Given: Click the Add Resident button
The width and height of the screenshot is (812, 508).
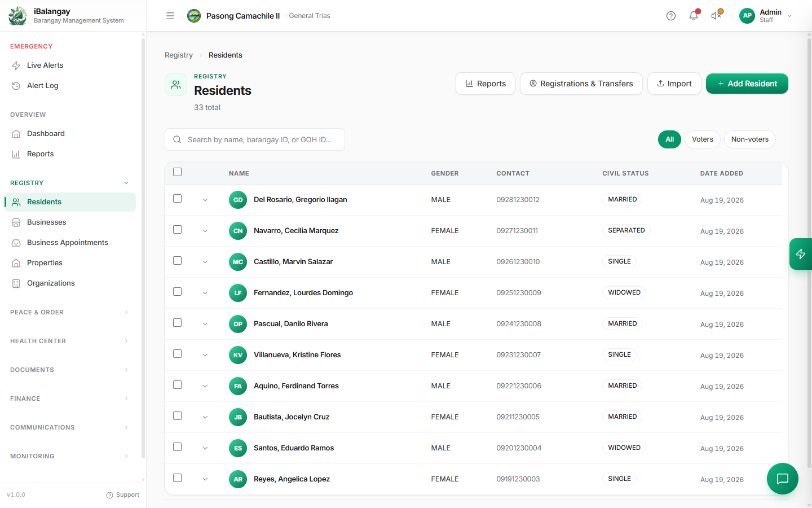Looking at the screenshot, I should coord(747,84).
